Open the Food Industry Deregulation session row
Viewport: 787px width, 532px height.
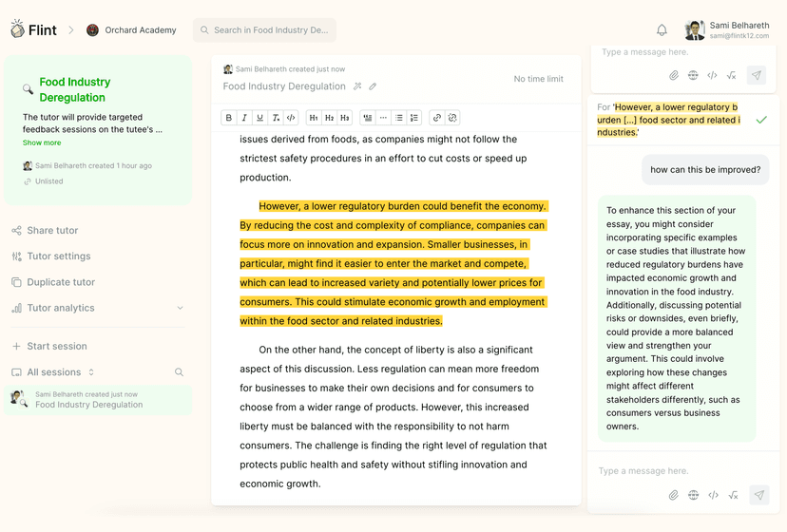(98, 400)
